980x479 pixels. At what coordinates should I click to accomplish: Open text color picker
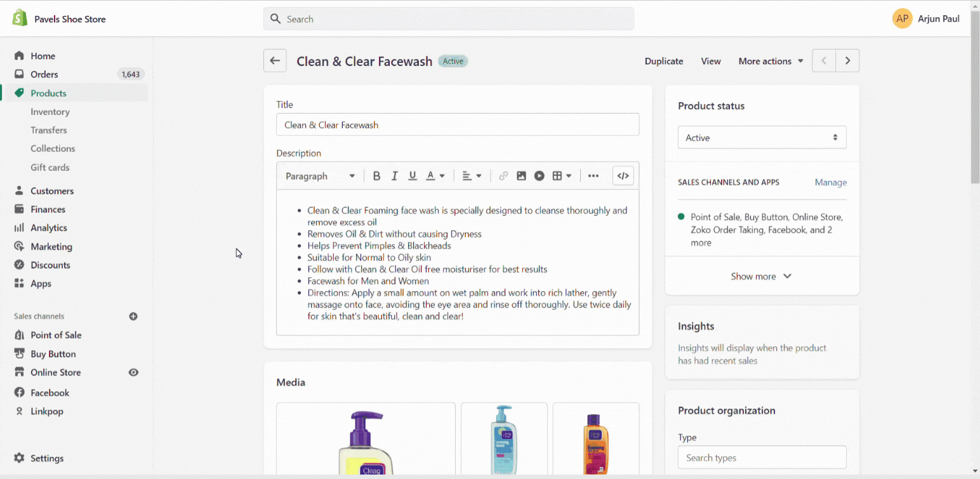435,176
